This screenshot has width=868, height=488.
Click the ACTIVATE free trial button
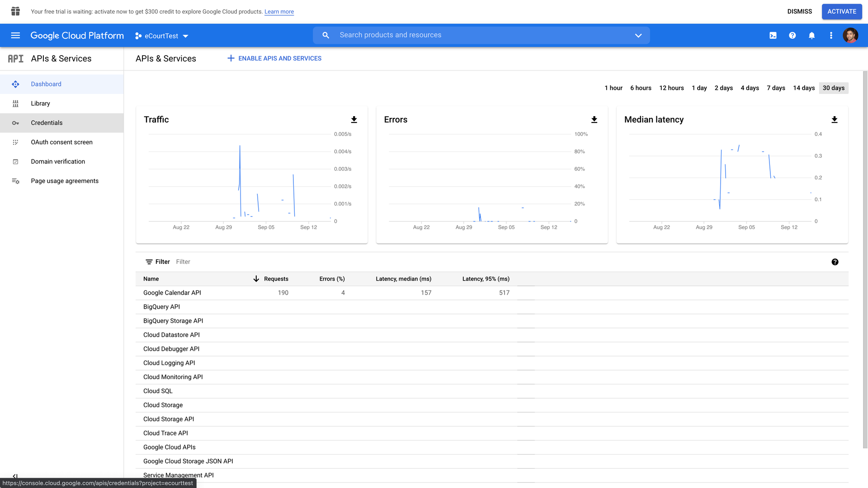[x=842, y=11]
